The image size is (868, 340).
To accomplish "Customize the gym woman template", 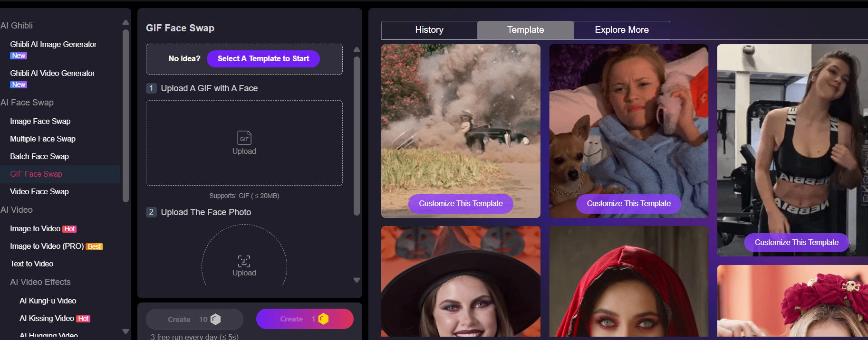I will [x=796, y=243].
